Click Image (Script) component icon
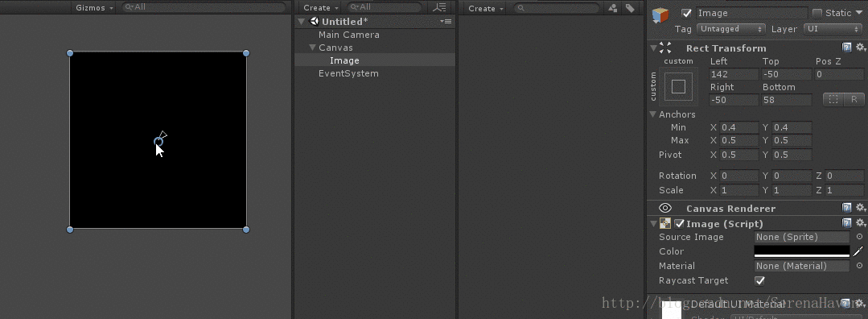The height and width of the screenshot is (319, 868). click(x=665, y=224)
